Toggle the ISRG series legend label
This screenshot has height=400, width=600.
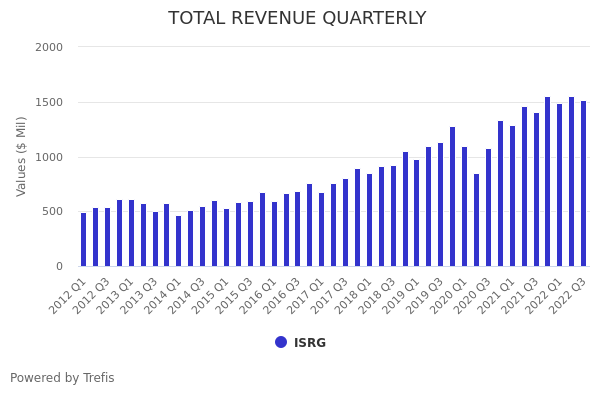click(309, 343)
